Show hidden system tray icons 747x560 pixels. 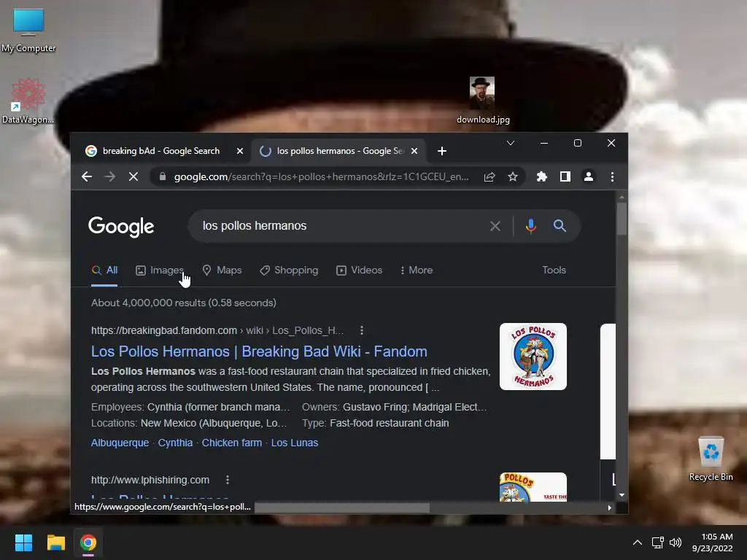[x=637, y=542]
